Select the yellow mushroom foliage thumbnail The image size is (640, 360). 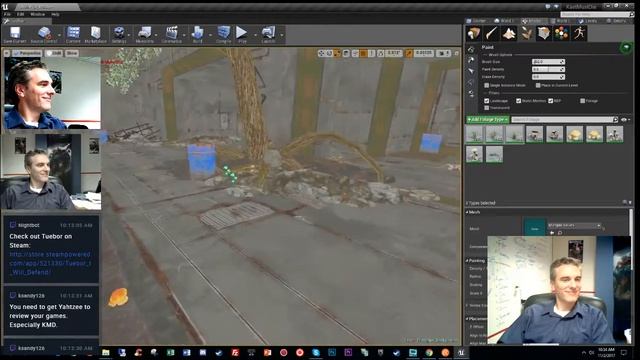tap(574, 134)
